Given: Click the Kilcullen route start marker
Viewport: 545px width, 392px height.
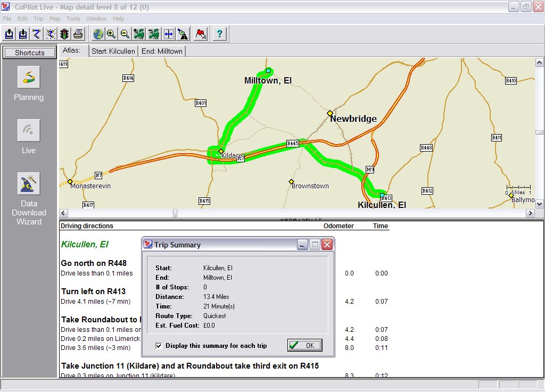Looking at the screenshot, I should [382, 195].
